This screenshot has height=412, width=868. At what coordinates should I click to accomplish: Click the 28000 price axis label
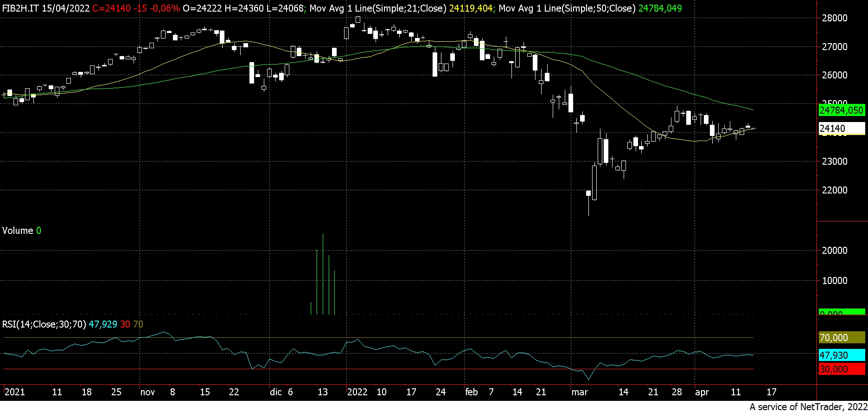pyautogui.click(x=834, y=18)
